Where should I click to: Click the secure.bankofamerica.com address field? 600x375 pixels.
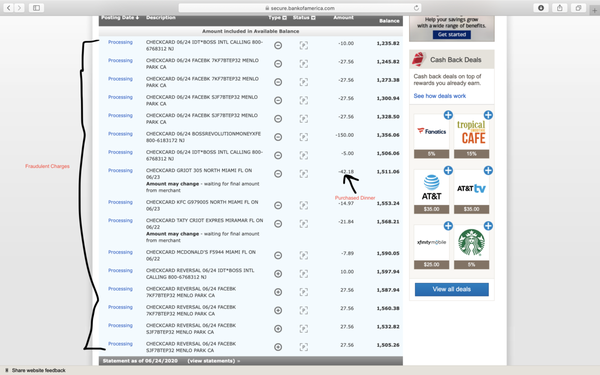(x=300, y=8)
